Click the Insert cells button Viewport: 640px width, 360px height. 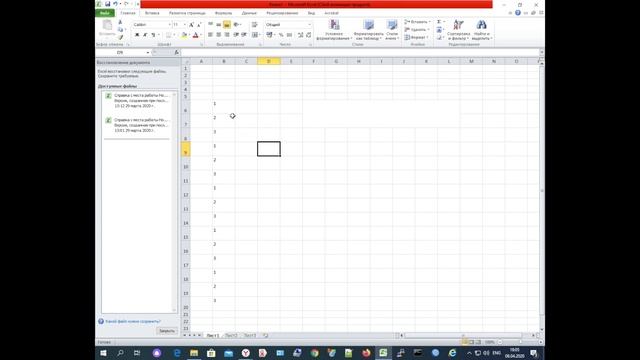(417, 22)
